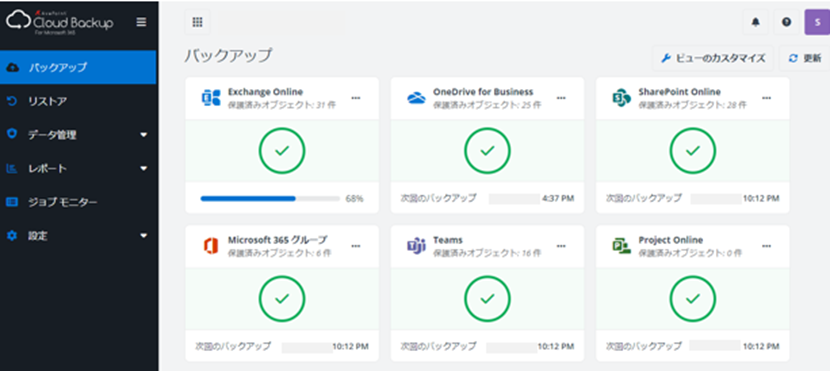Open notifications bell icon

[x=756, y=22]
